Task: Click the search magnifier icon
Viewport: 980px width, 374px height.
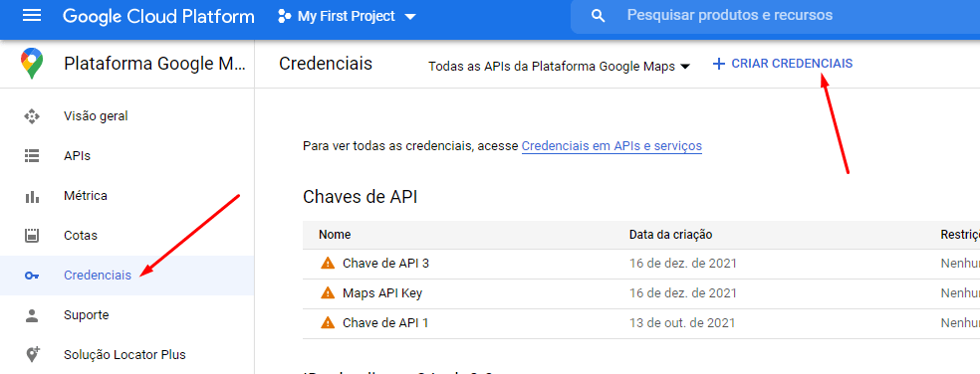Action: (599, 16)
